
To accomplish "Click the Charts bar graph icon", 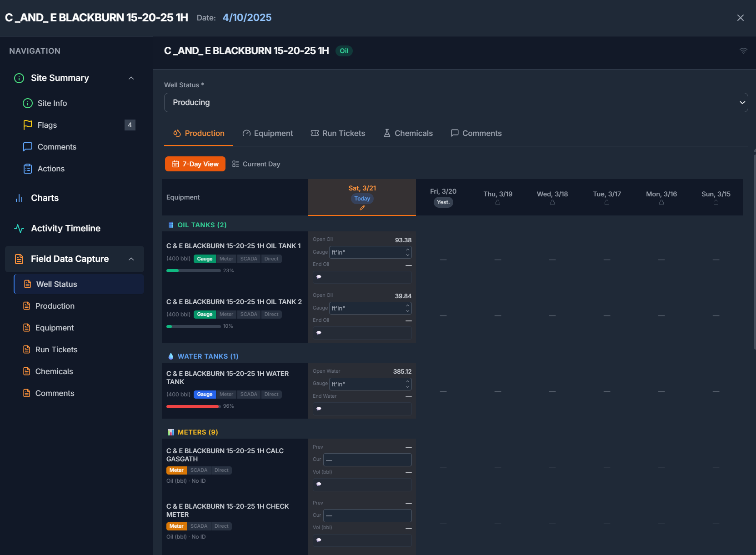I will (x=19, y=198).
